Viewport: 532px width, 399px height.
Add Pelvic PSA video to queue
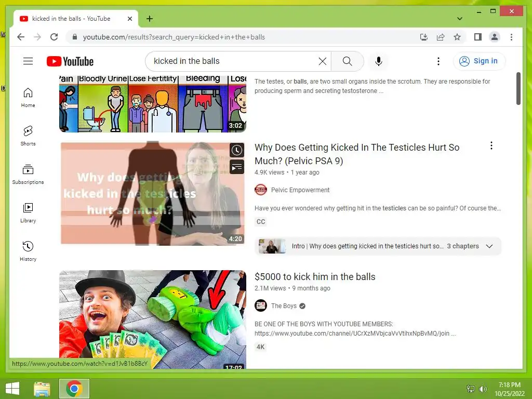237,167
